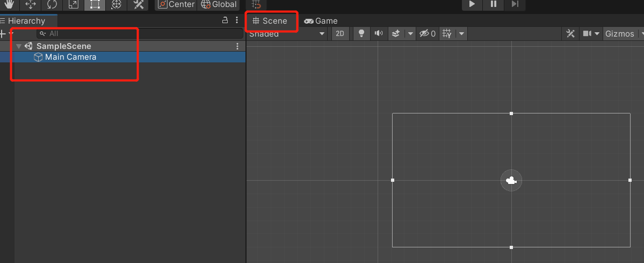
Task: Select the SampleScene row
Action: pos(123,46)
